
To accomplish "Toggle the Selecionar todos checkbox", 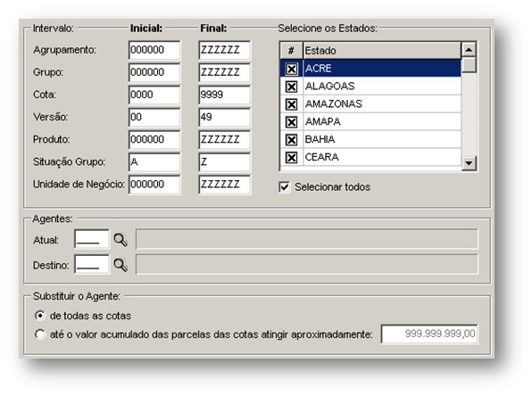I will 285,186.
